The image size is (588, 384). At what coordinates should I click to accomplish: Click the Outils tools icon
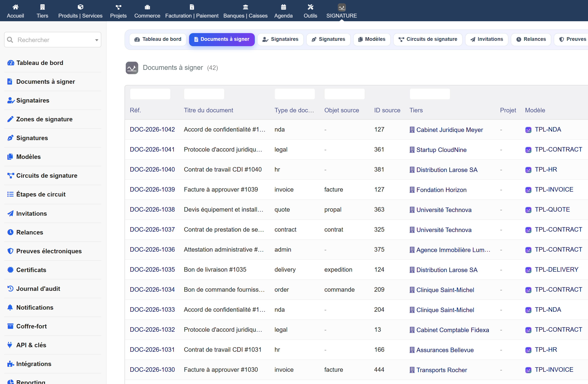[310, 7]
